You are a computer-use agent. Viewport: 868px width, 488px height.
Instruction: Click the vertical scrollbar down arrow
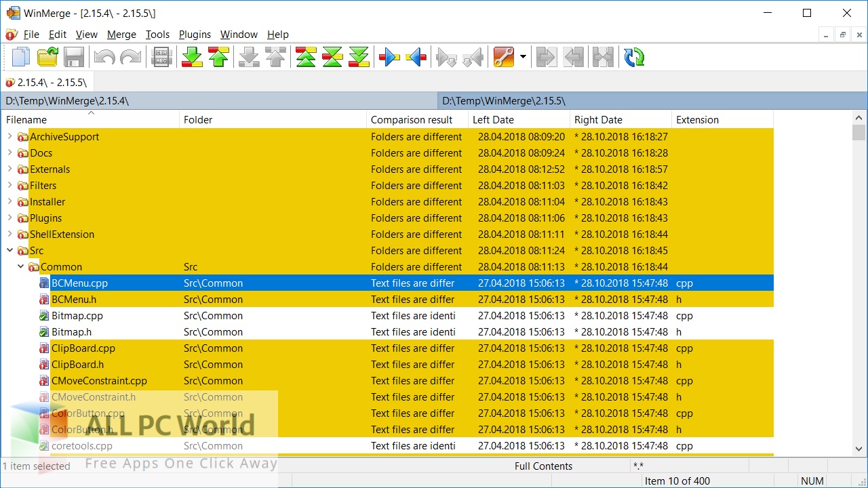[x=859, y=448]
